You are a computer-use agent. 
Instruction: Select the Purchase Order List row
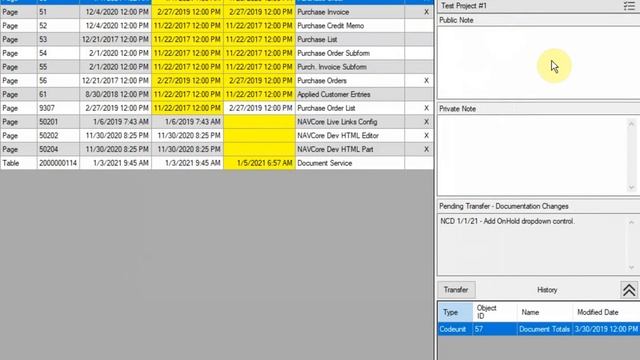[217, 108]
